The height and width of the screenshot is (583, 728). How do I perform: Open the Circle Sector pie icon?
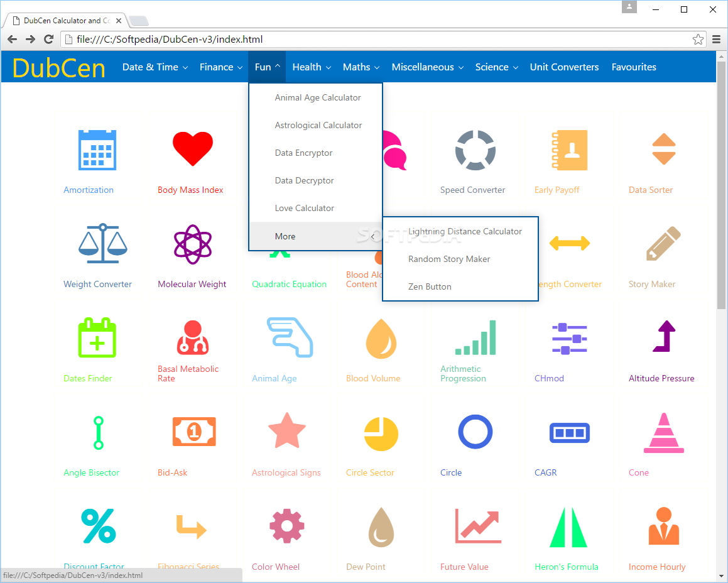pyautogui.click(x=381, y=434)
